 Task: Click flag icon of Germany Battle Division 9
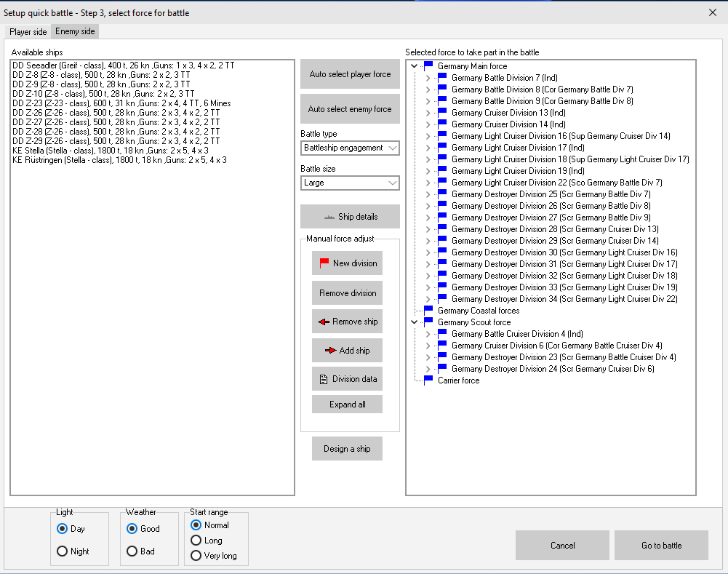tap(442, 100)
